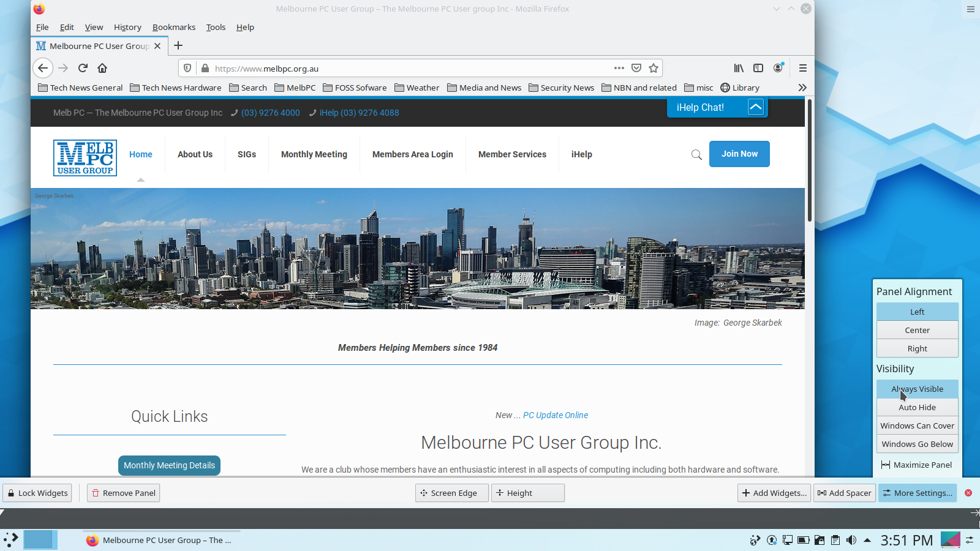The image size is (980, 551).
Task: Choose Windows Go Below visibility option
Action: coord(917,444)
